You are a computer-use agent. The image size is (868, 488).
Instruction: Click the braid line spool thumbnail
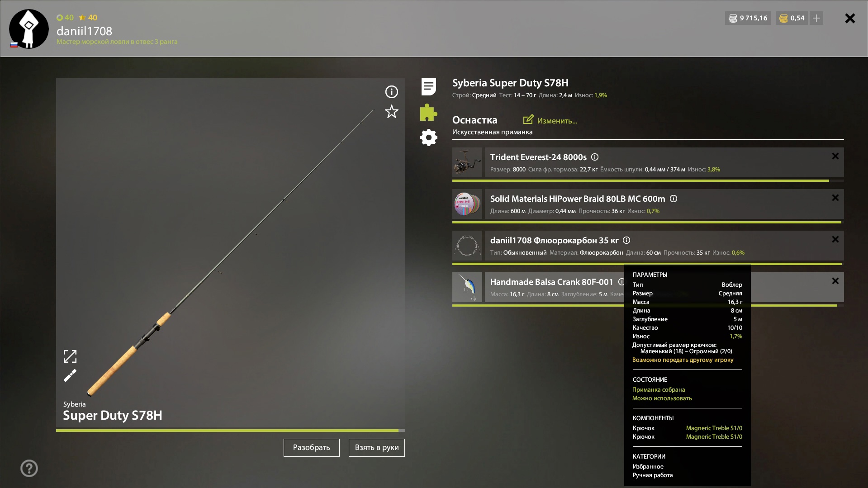pyautogui.click(x=467, y=204)
